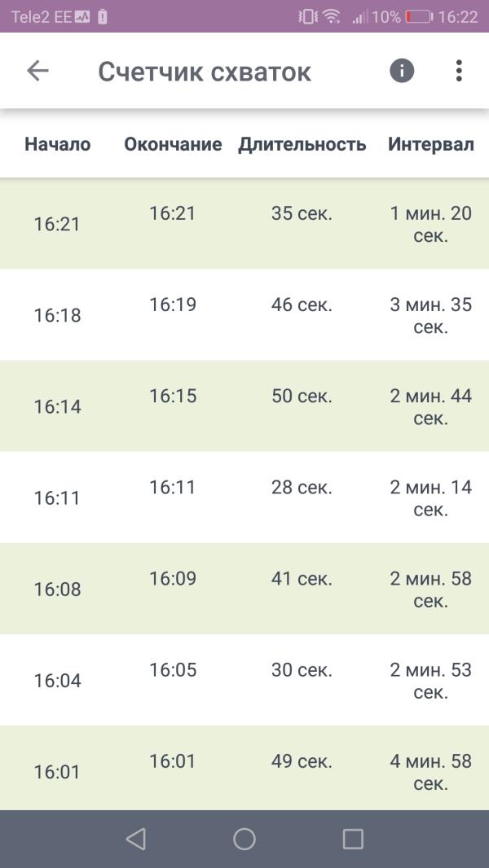Tap the Android recent apps square
The image size is (489, 868).
[353, 839]
